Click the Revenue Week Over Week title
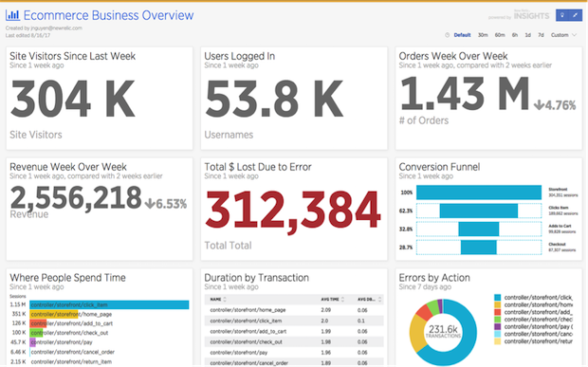 point(68,167)
